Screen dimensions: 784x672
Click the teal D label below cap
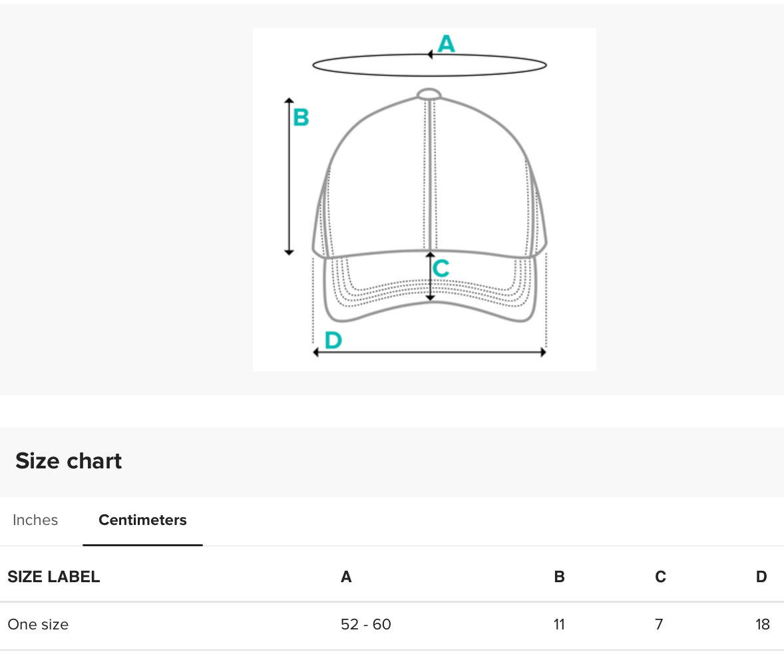[x=333, y=341]
